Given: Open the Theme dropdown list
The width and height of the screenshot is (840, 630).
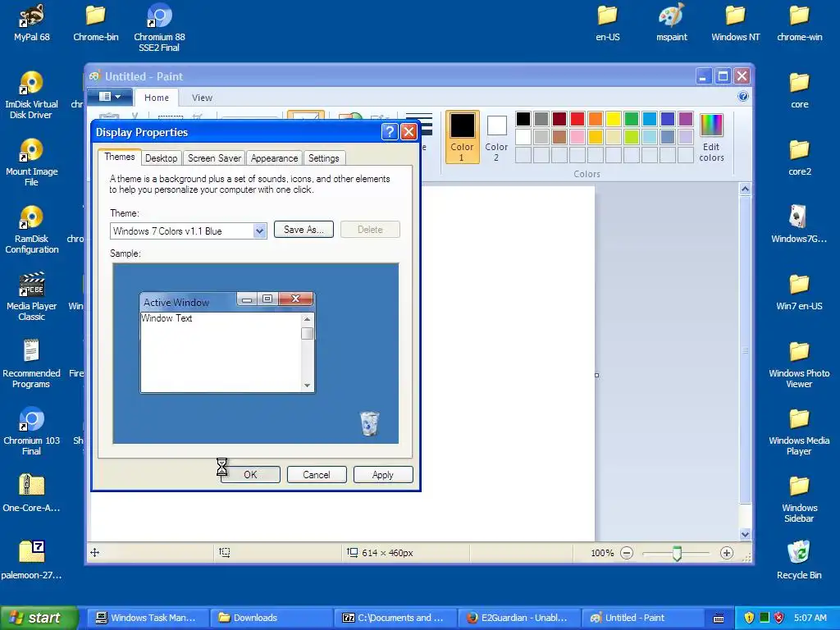Looking at the screenshot, I should 259,231.
